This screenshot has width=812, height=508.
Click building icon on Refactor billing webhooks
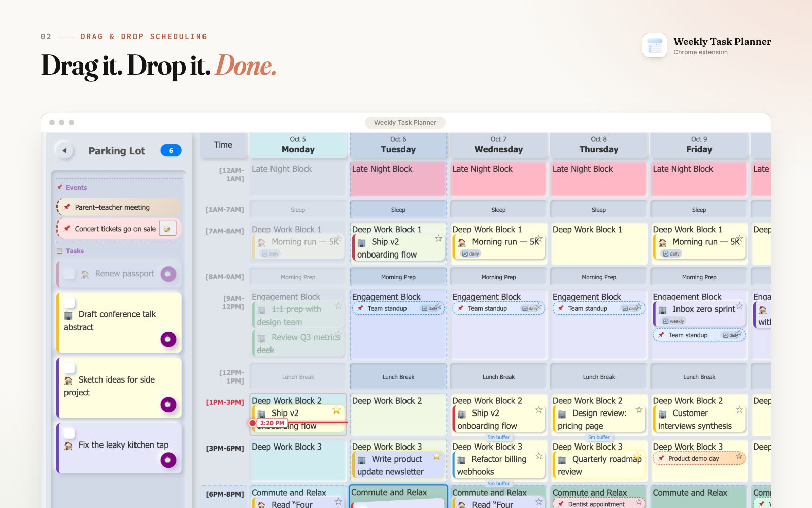pos(462,460)
